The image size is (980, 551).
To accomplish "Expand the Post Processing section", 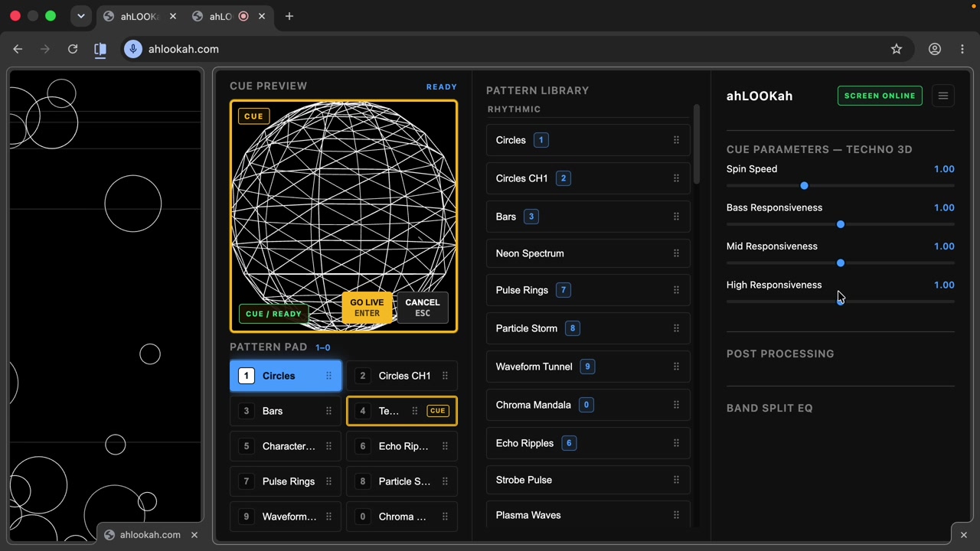I will 840,354.
